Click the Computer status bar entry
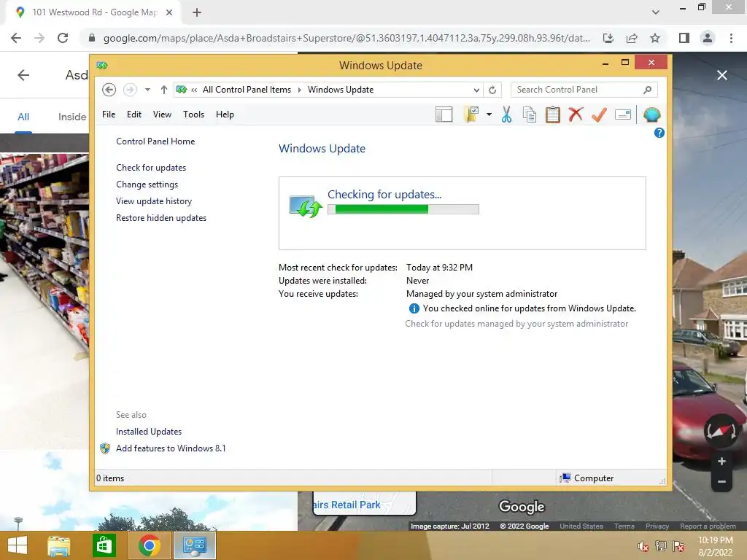Viewport: 747px width, 560px height. coord(587,478)
